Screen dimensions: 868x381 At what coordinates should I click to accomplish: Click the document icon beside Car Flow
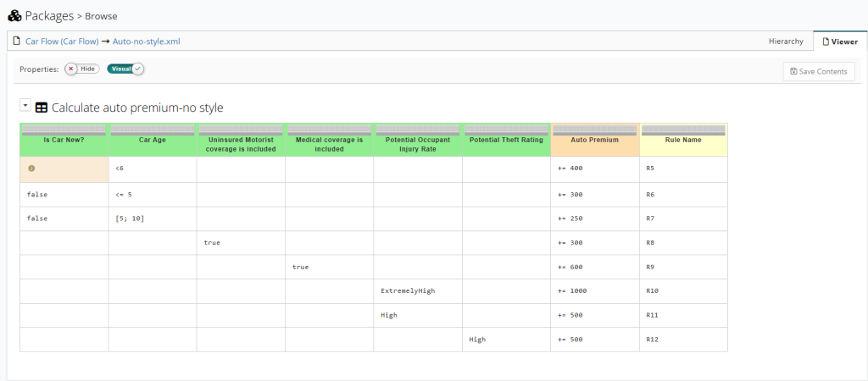17,41
